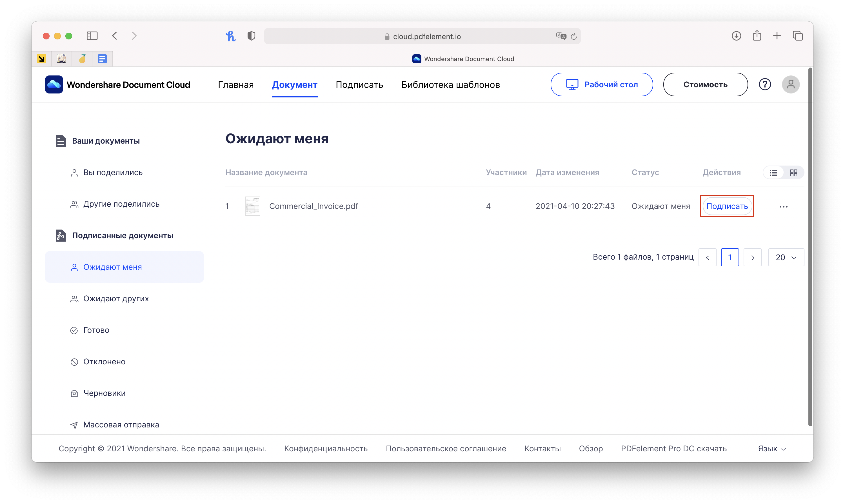Reload the page with refresh icon
845x504 pixels.
pyautogui.click(x=574, y=36)
